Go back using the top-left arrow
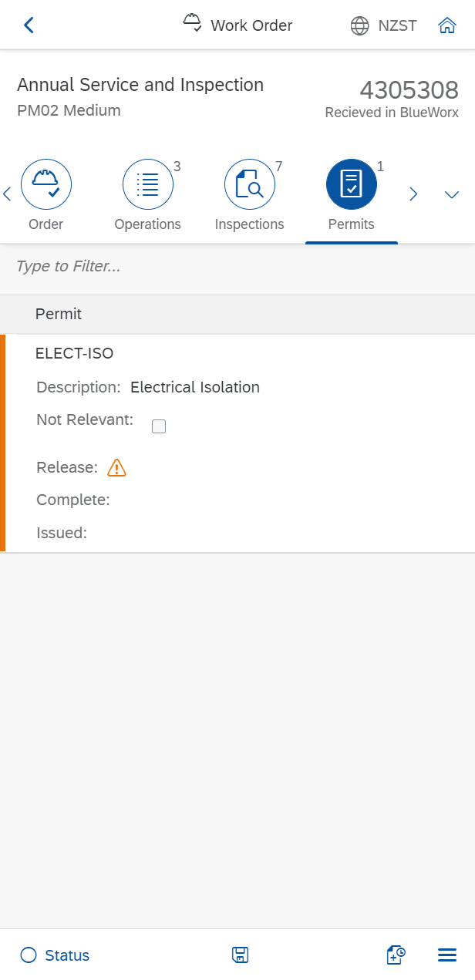The width and height of the screenshot is (475, 980). 29,25
